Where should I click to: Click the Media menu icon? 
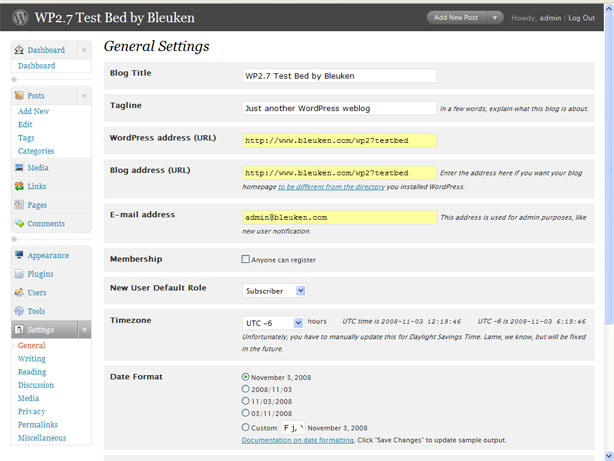[19, 168]
